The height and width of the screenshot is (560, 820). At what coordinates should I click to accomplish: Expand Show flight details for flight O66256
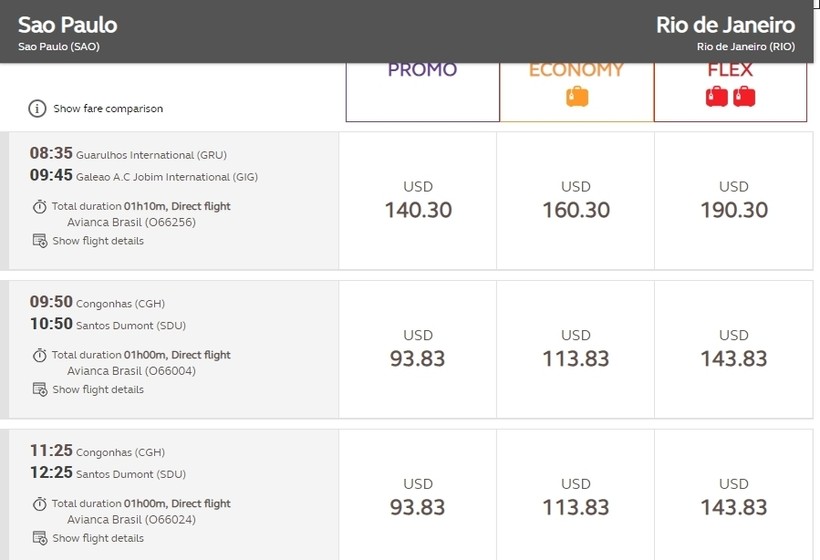click(x=98, y=241)
